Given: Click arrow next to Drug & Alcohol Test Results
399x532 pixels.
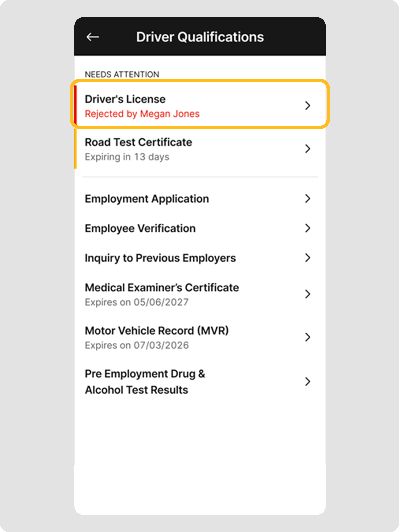Looking at the screenshot, I should [x=307, y=382].
